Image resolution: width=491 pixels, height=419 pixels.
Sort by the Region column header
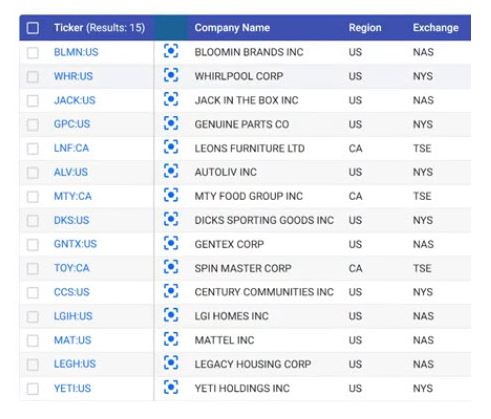tap(365, 28)
